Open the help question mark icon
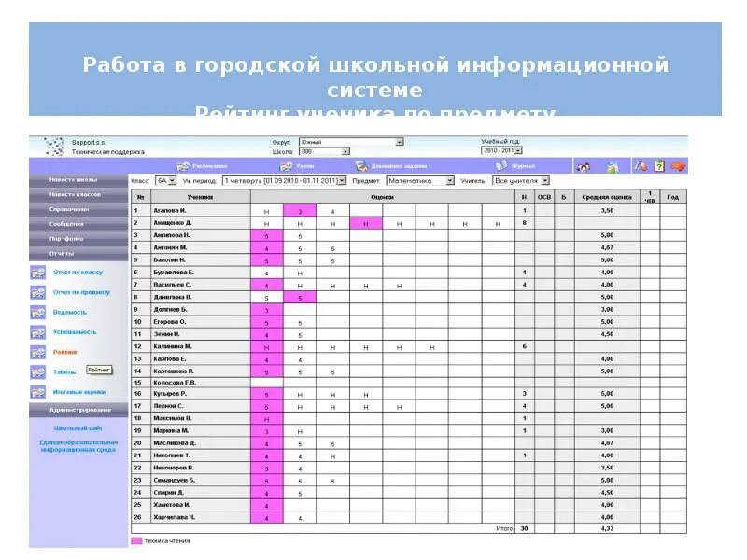 [659, 166]
